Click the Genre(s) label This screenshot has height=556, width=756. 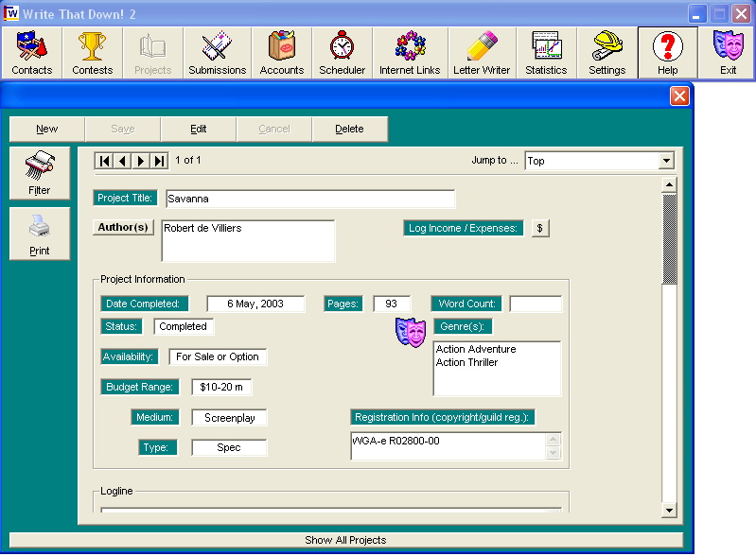click(463, 326)
